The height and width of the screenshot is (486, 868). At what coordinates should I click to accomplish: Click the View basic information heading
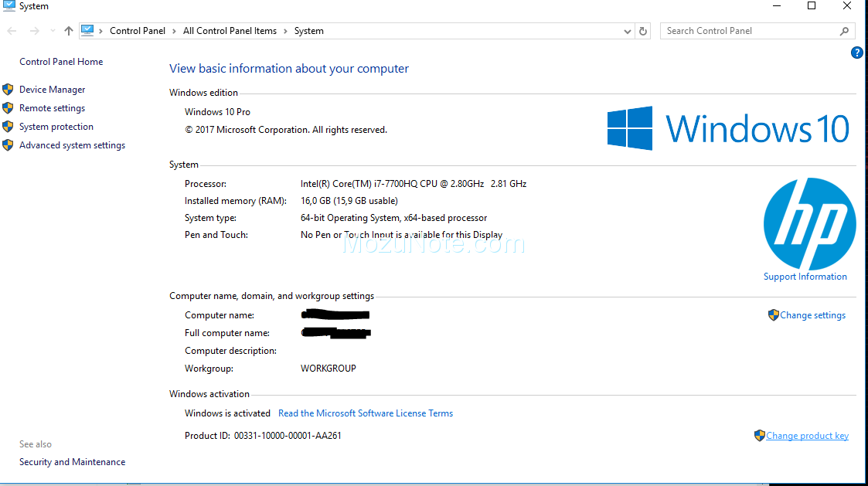(289, 69)
